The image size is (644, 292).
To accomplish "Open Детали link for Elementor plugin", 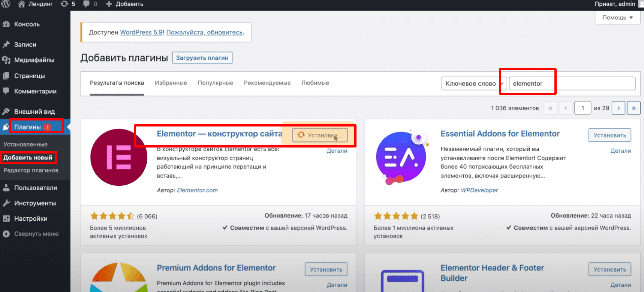I will [337, 151].
